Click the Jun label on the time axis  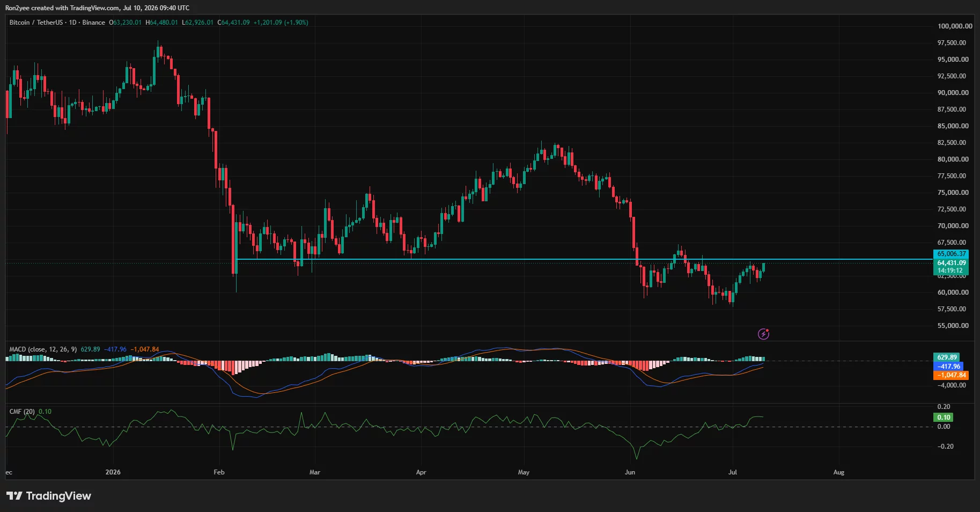pyautogui.click(x=630, y=472)
